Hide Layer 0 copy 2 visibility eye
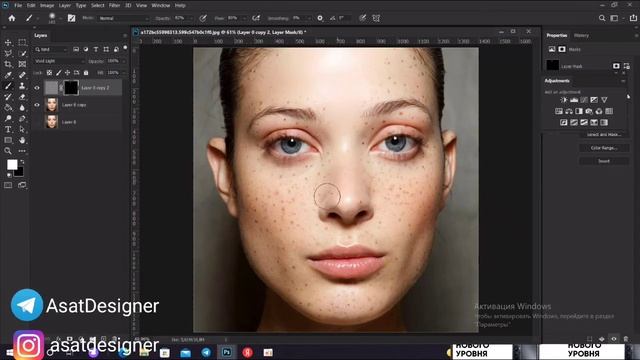 [37, 88]
